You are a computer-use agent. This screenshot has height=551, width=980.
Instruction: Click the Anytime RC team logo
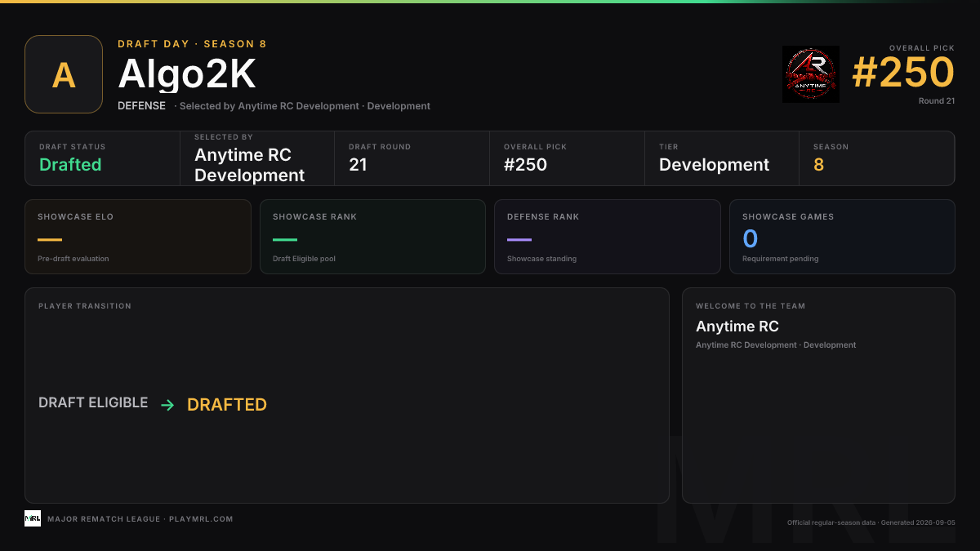811,74
